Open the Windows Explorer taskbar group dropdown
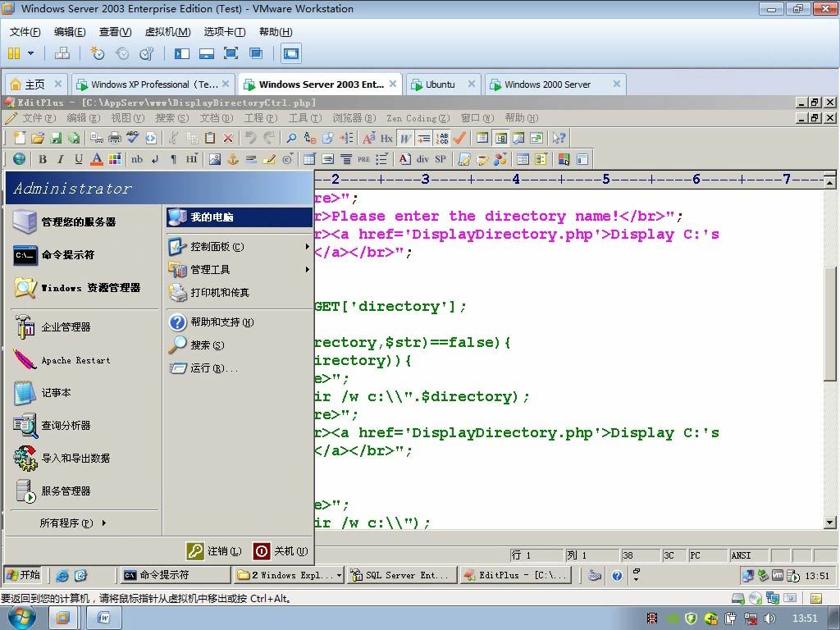The height and width of the screenshot is (630, 840). tap(339, 575)
